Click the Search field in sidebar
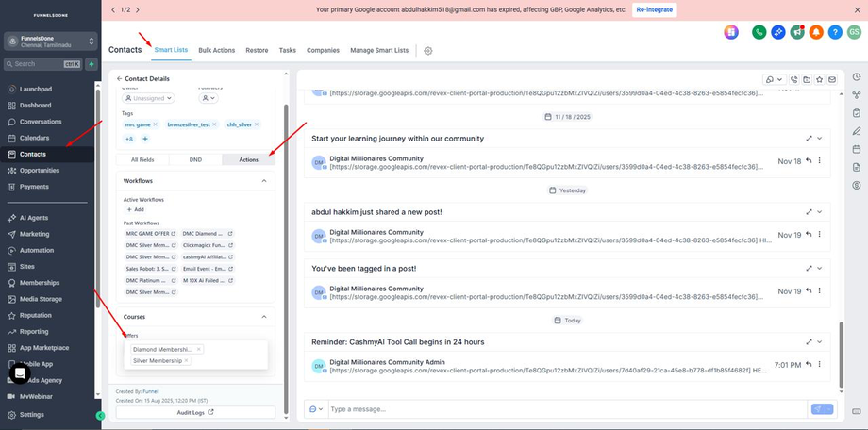This screenshot has height=430, width=868. [x=42, y=64]
